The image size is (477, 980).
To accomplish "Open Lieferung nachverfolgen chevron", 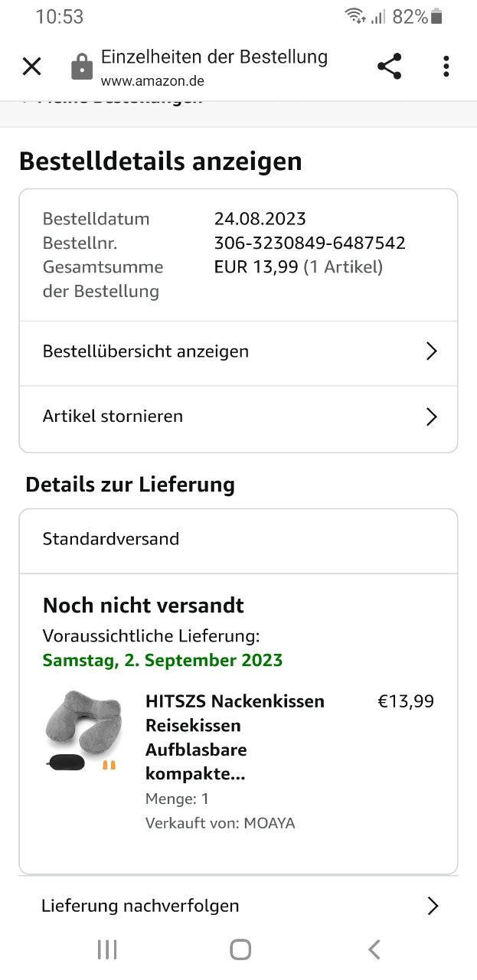I will click(433, 906).
